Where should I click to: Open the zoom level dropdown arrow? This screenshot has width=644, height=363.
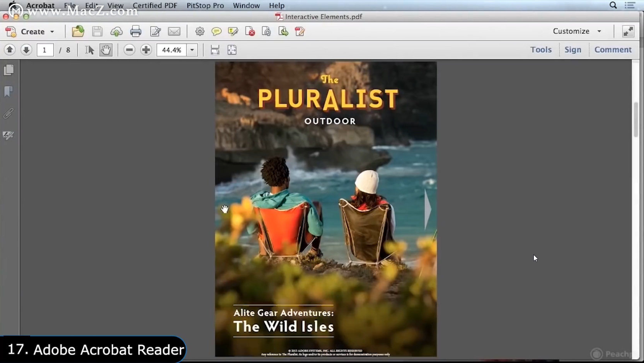(x=192, y=50)
